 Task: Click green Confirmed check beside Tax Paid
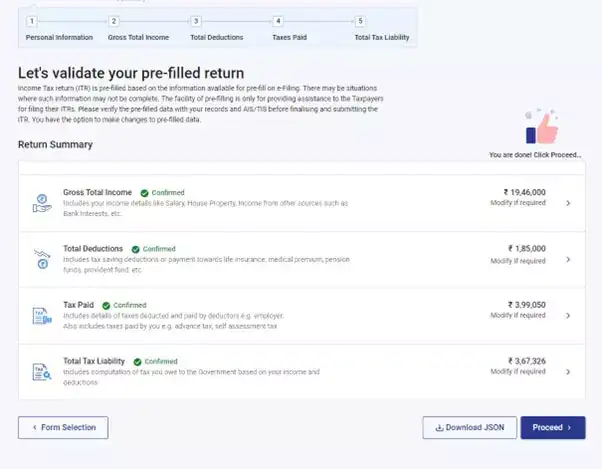pyautogui.click(x=104, y=305)
